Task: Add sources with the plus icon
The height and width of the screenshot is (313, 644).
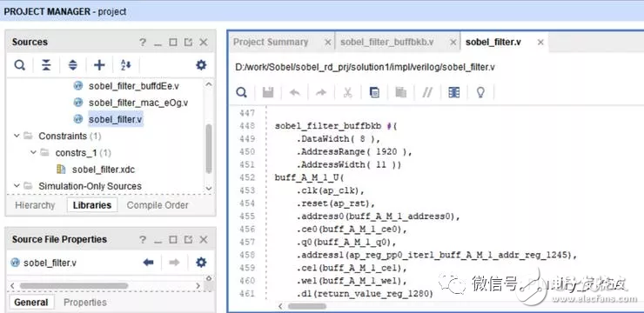Action: point(99,65)
